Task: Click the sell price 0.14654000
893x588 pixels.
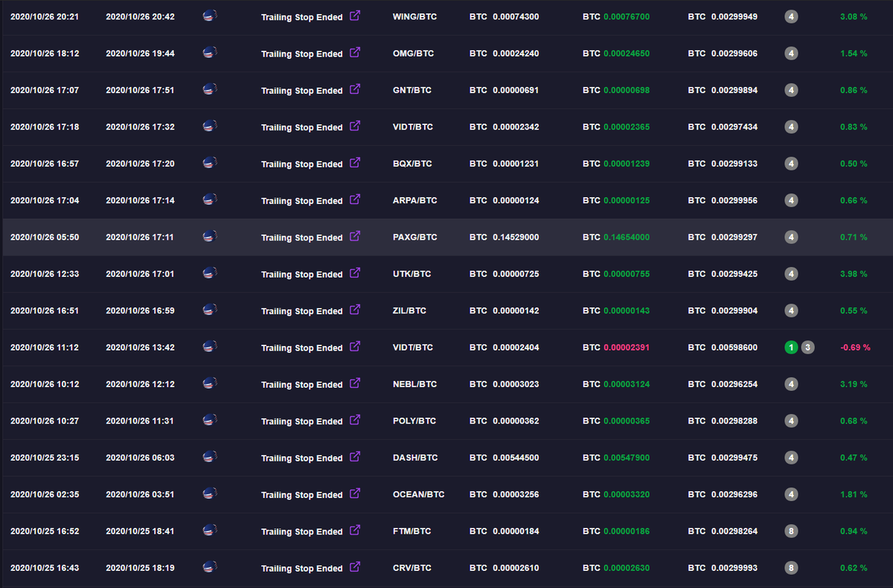Action: 627,237
